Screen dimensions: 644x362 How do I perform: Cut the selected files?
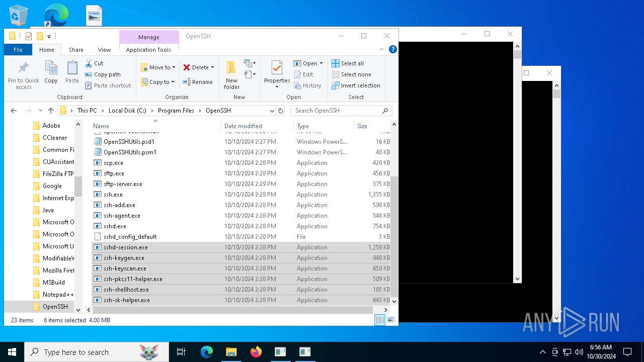tap(94, 63)
